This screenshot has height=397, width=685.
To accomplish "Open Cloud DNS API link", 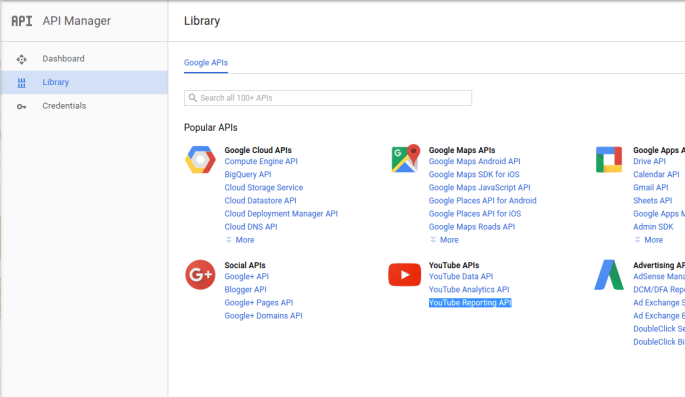I will [251, 227].
